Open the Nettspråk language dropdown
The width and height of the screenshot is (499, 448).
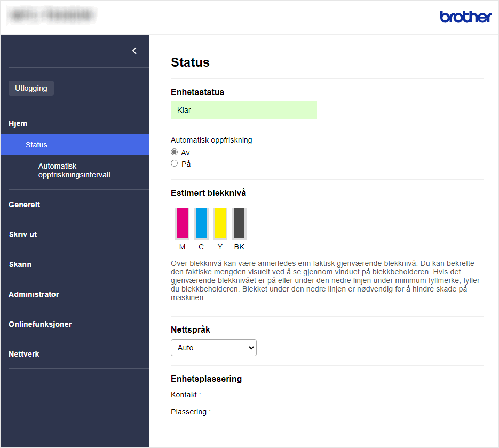pyautogui.click(x=213, y=348)
